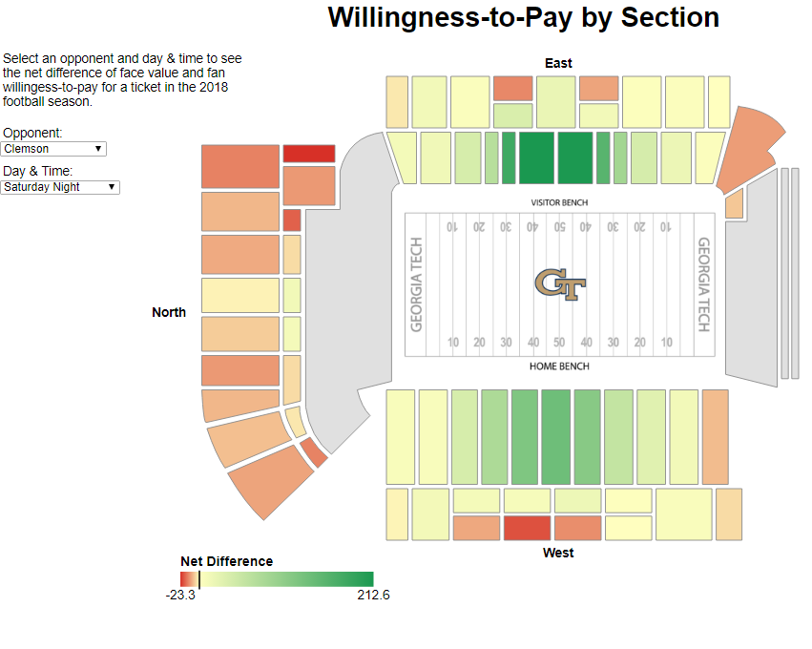The width and height of the screenshot is (812, 649).
Task: Click the left Georgia Tech end zone
Action: coord(417,284)
